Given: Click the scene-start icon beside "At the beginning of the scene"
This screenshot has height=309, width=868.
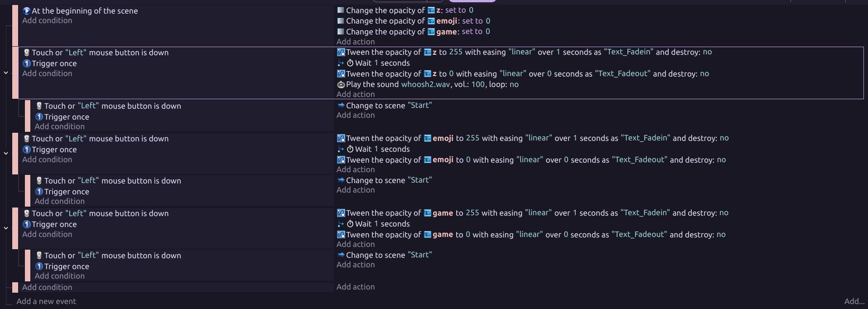Looking at the screenshot, I should 27,11.
